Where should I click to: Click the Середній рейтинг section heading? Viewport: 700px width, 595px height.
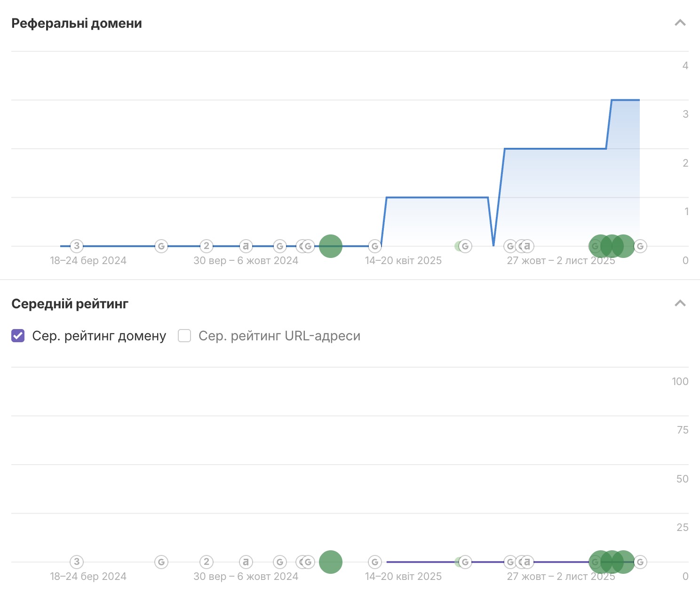[70, 304]
